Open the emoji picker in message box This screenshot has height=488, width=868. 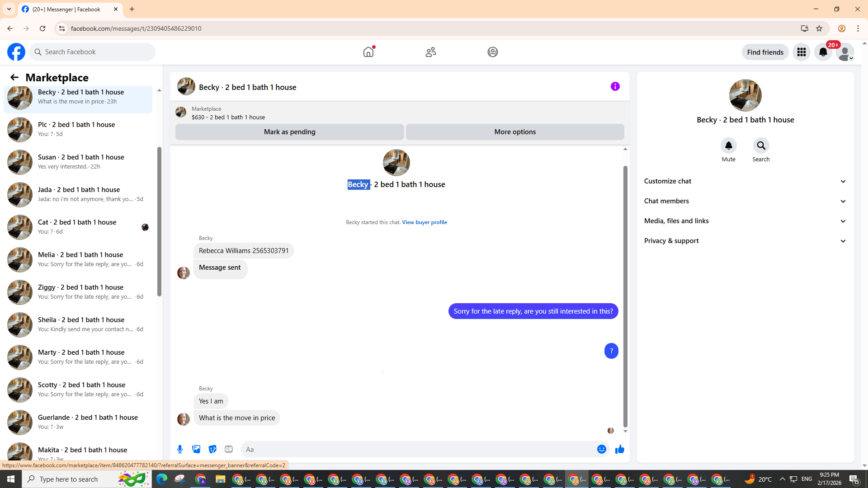[x=601, y=449]
